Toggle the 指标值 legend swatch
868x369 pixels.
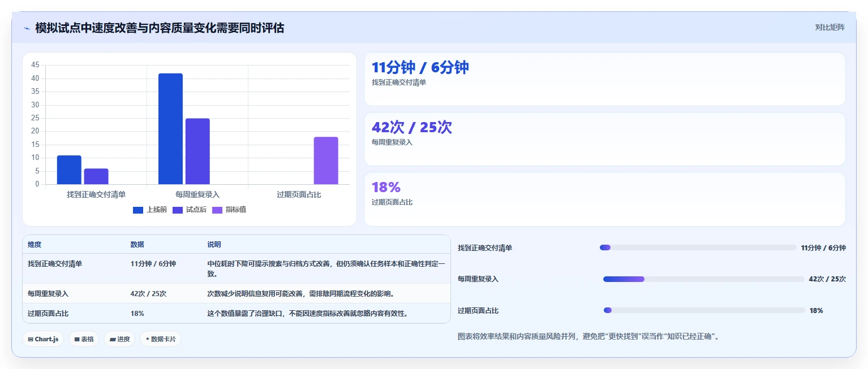[217, 210]
